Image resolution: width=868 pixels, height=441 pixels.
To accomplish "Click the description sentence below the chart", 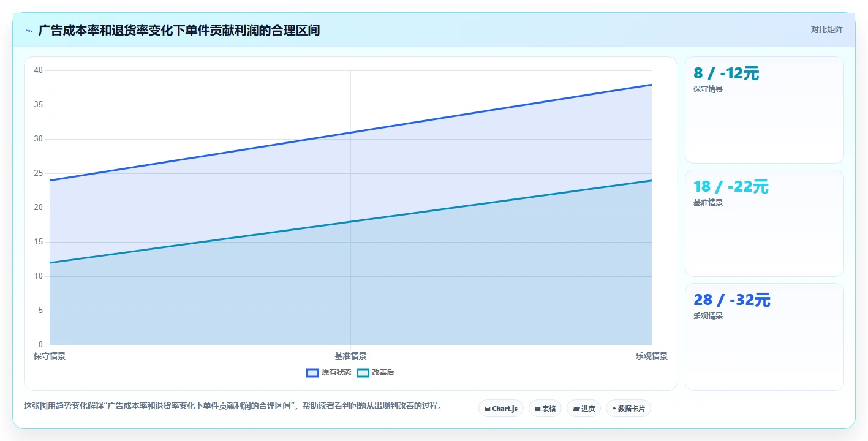I will coord(233,405).
